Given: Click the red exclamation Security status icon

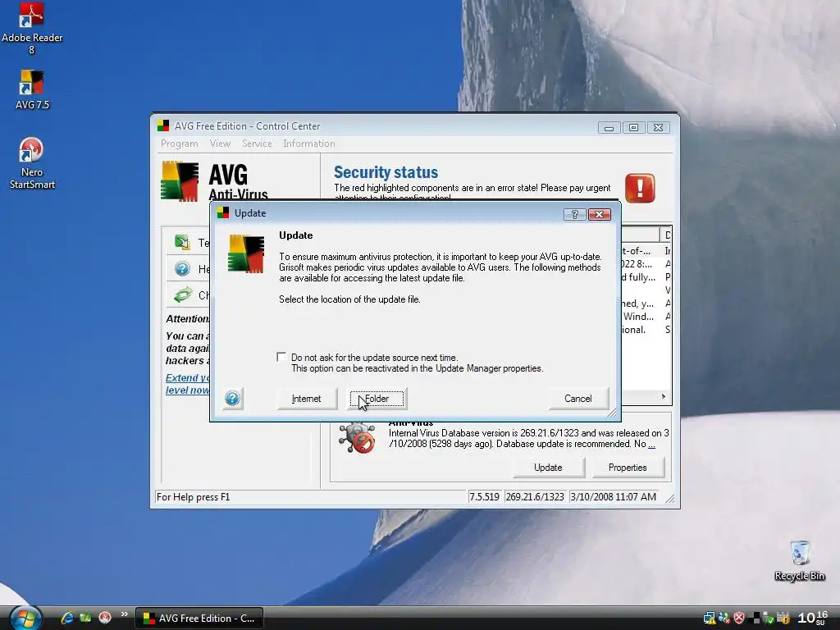Looking at the screenshot, I should pos(640,188).
